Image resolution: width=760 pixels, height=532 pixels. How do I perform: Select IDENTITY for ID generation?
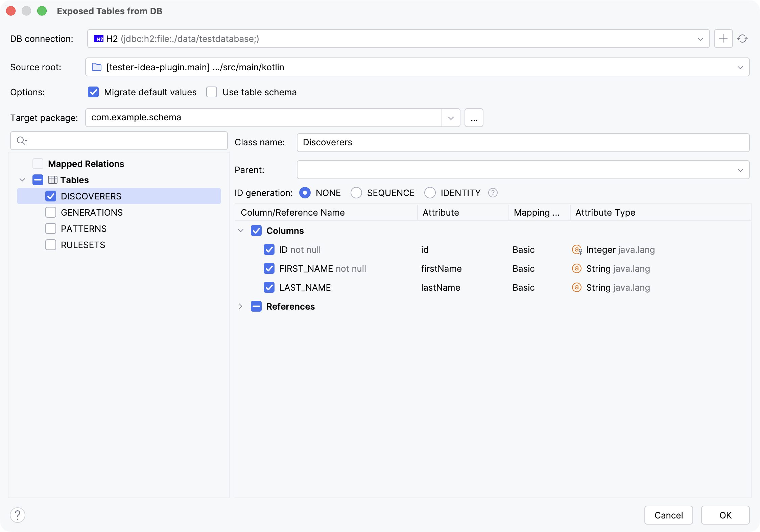[x=430, y=193]
